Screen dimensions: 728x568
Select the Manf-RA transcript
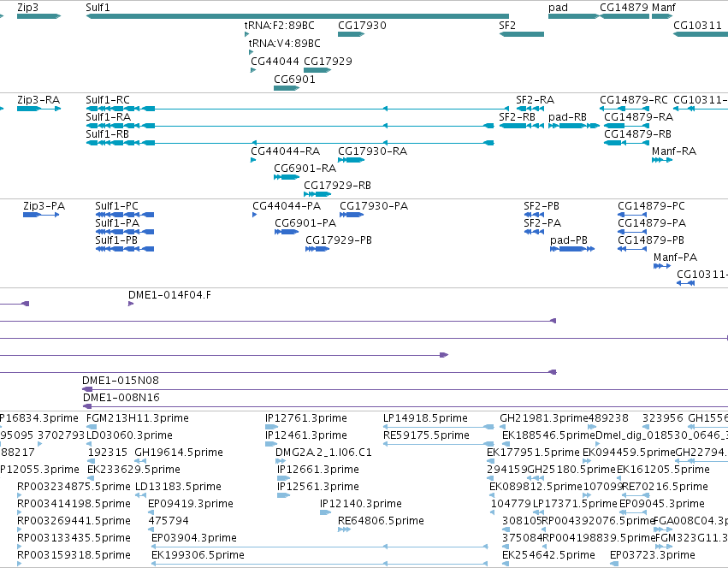tap(662, 160)
